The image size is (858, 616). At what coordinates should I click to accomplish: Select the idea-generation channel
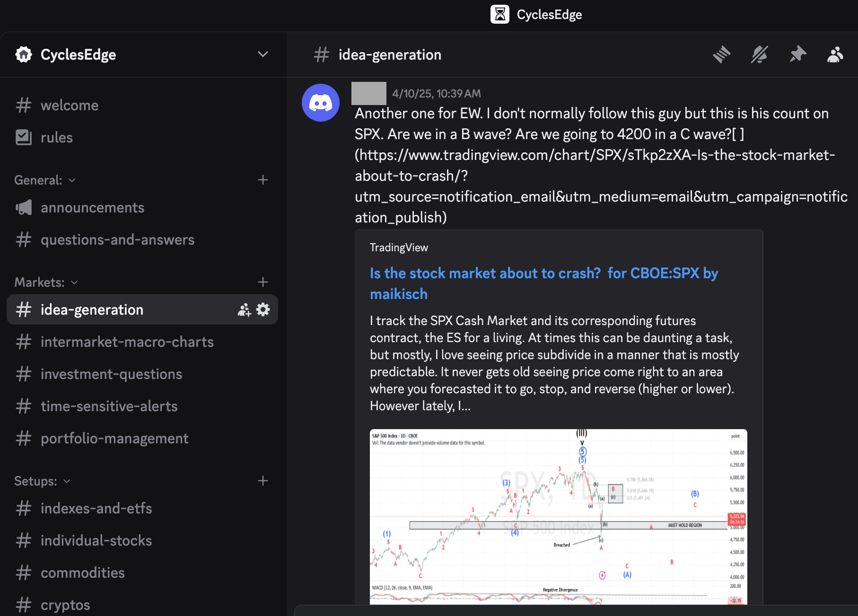[x=142, y=309]
